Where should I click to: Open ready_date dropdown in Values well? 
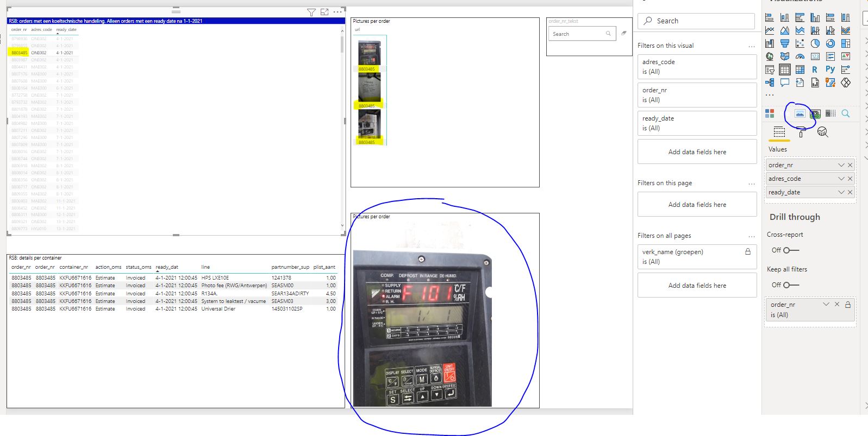tap(841, 192)
